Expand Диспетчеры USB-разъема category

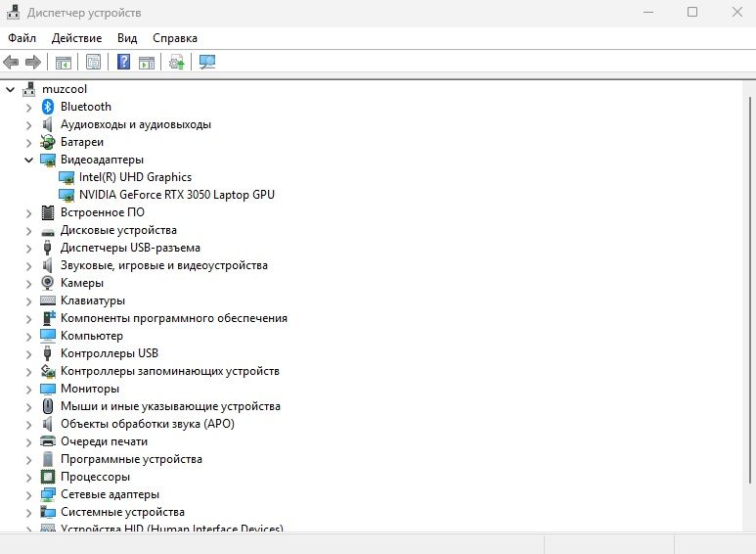(x=29, y=248)
